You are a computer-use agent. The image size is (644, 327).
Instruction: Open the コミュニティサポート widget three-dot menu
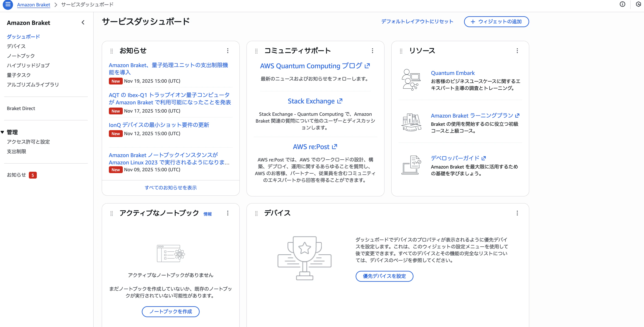coord(373,51)
